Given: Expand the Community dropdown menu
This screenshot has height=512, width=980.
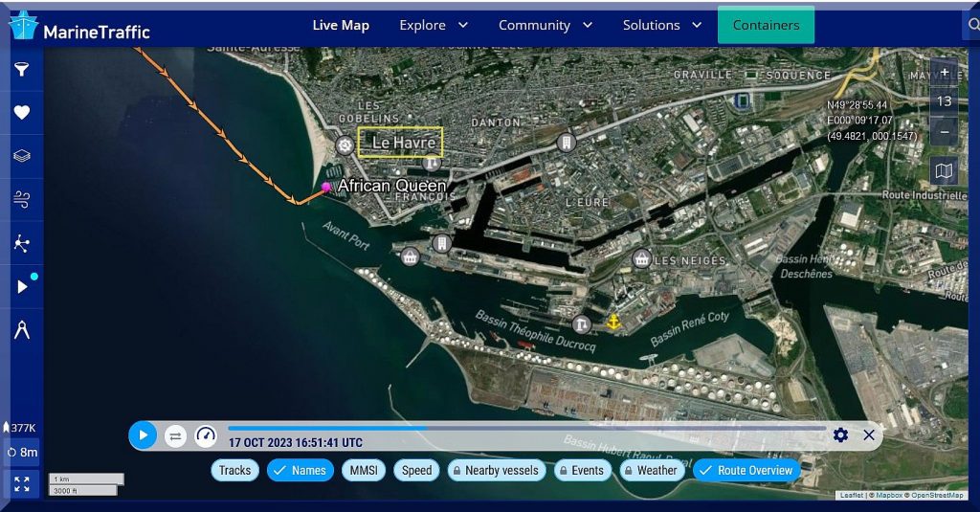Looking at the screenshot, I should click(545, 25).
